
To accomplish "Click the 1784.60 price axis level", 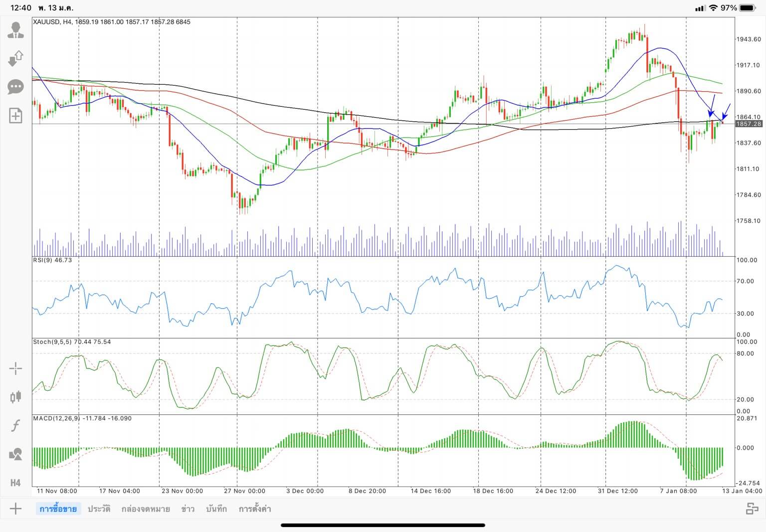I will click(x=749, y=195).
